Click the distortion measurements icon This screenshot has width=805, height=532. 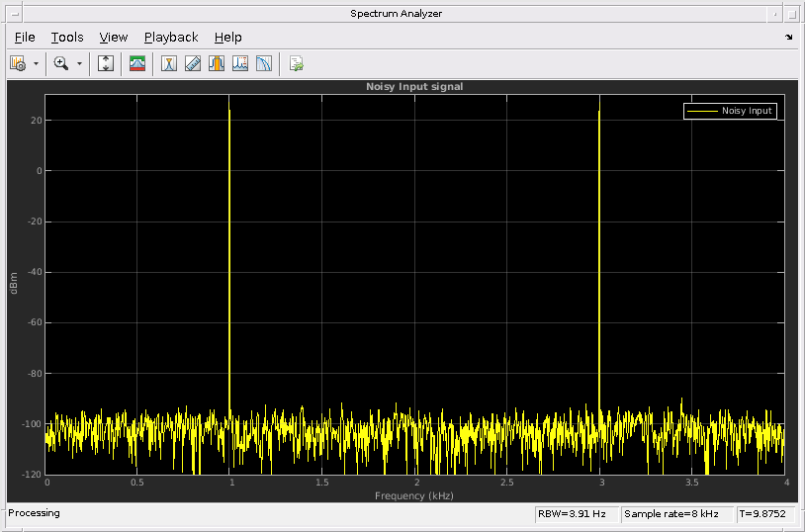pyautogui.click(x=240, y=63)
